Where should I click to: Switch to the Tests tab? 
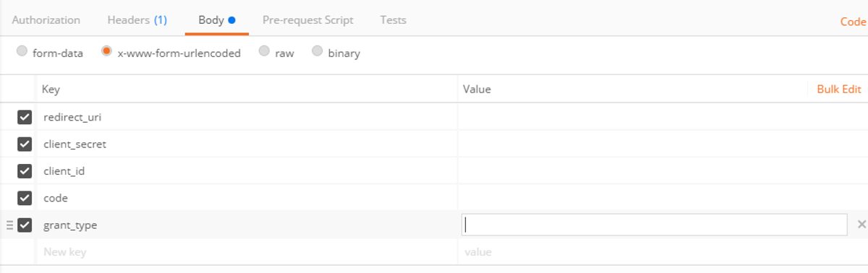[x=393, y=20]
